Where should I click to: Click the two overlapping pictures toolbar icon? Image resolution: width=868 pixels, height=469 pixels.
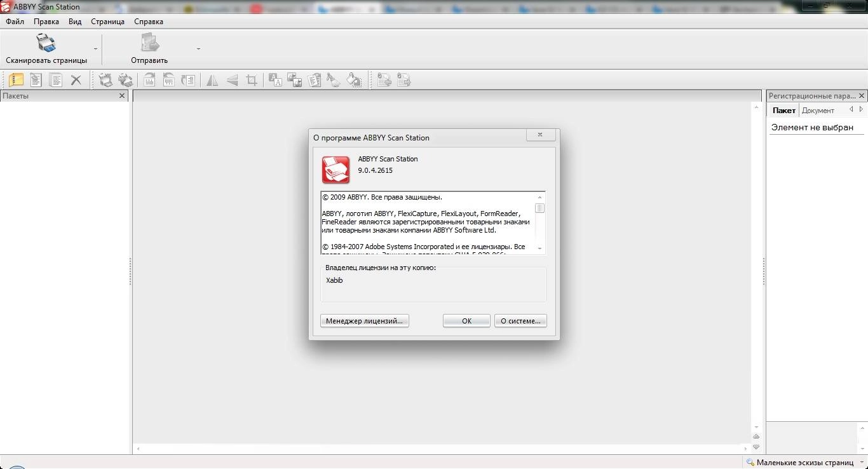coord(294,80)
